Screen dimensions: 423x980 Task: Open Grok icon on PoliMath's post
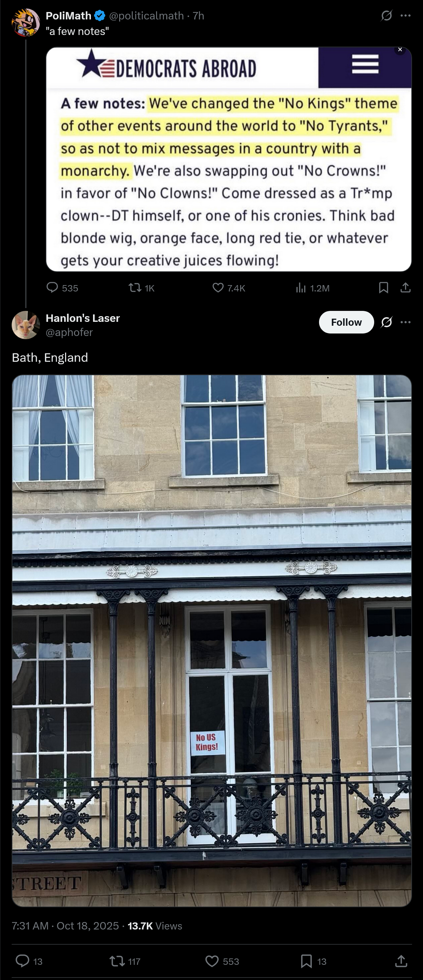pos(387,16)
